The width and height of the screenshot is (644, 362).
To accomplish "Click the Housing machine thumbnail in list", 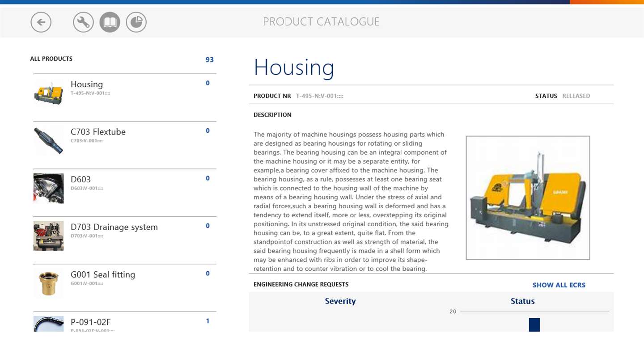I will (48, 93).
